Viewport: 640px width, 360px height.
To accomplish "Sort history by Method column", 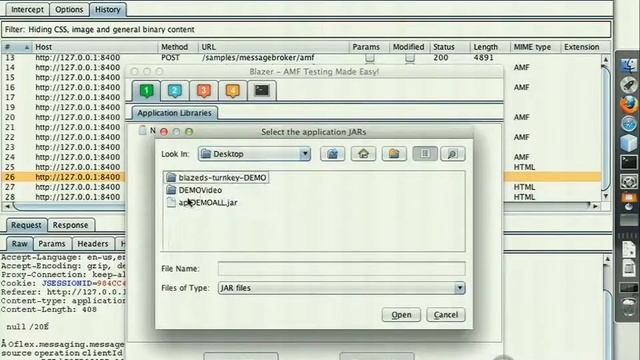I will [178, 47].
